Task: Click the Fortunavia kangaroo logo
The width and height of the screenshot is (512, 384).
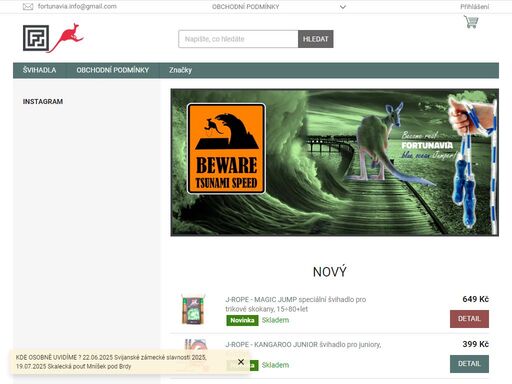Action: (x=53, y=38)
